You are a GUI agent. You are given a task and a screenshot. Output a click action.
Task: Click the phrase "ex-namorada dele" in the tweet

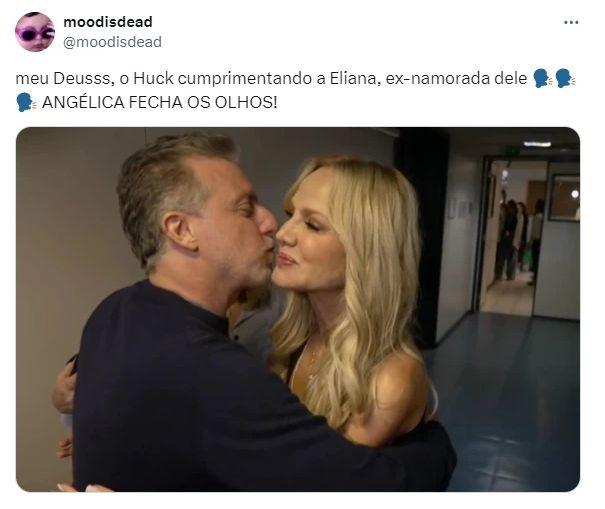(456, 78)
